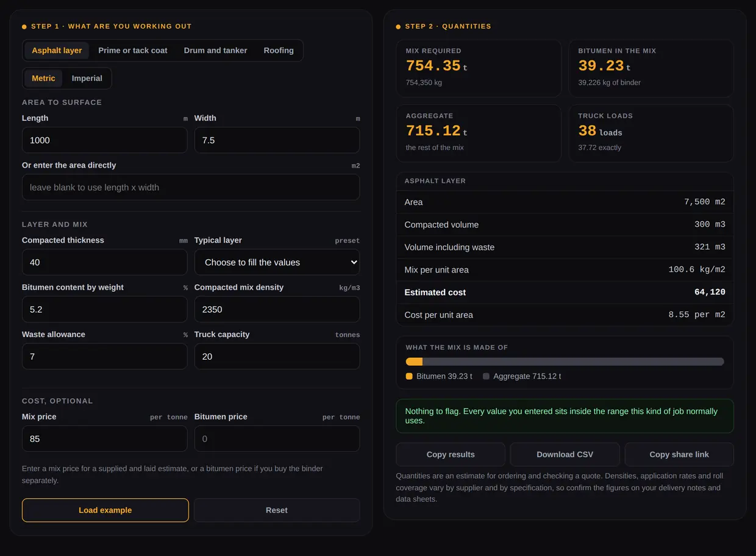Click the Length input field
The width and height of the screenshot is (756, 556).
point(105,140)
